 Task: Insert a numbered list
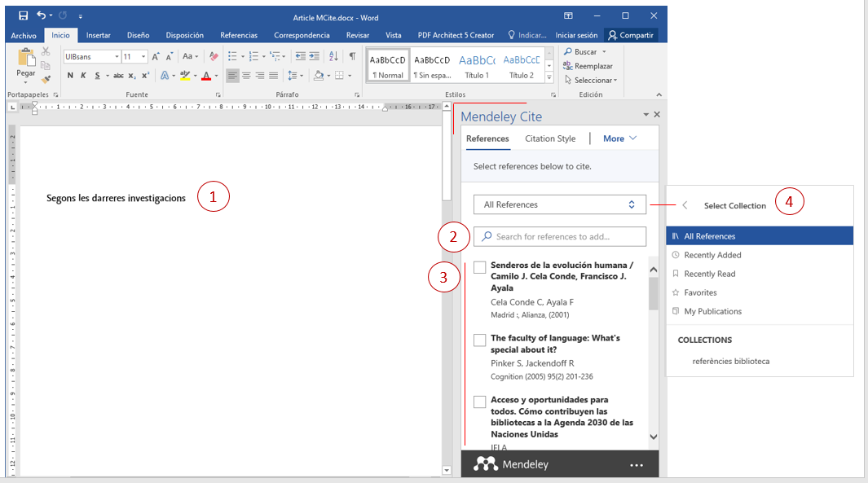point(253,56)
